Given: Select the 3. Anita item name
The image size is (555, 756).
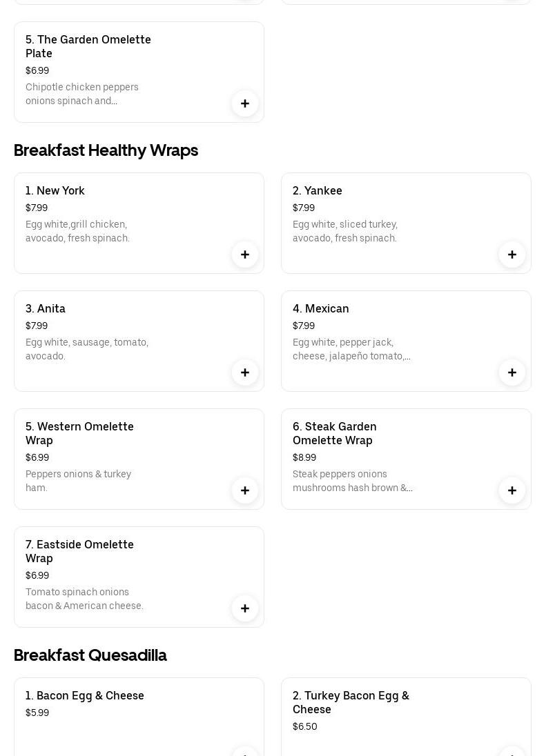Looking at the screenshot, I should point(46,309).
